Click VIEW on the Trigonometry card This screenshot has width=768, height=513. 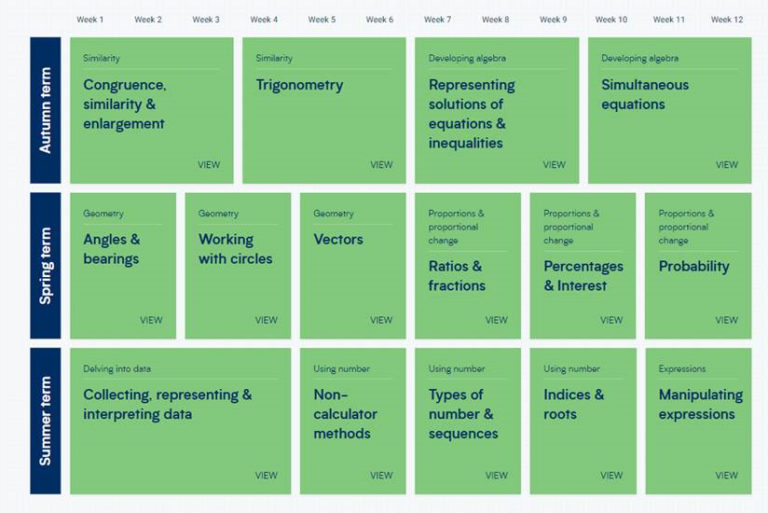pyautogui.click(x=381, y=165)
